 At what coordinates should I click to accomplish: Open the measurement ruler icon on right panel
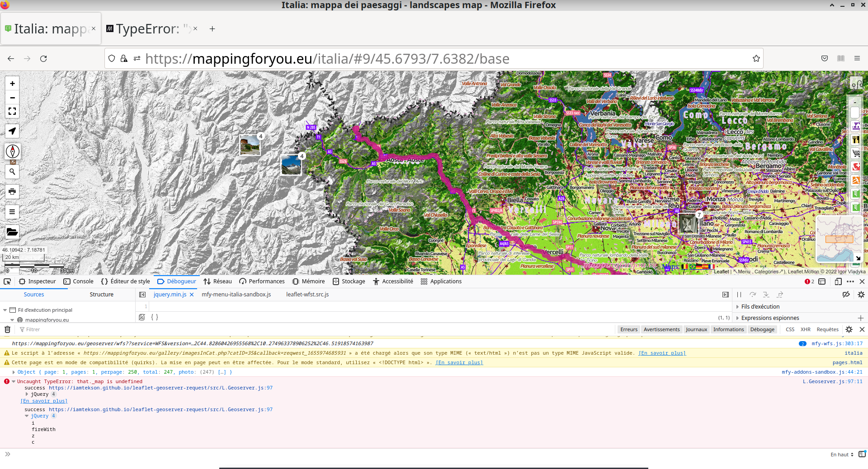858,83
